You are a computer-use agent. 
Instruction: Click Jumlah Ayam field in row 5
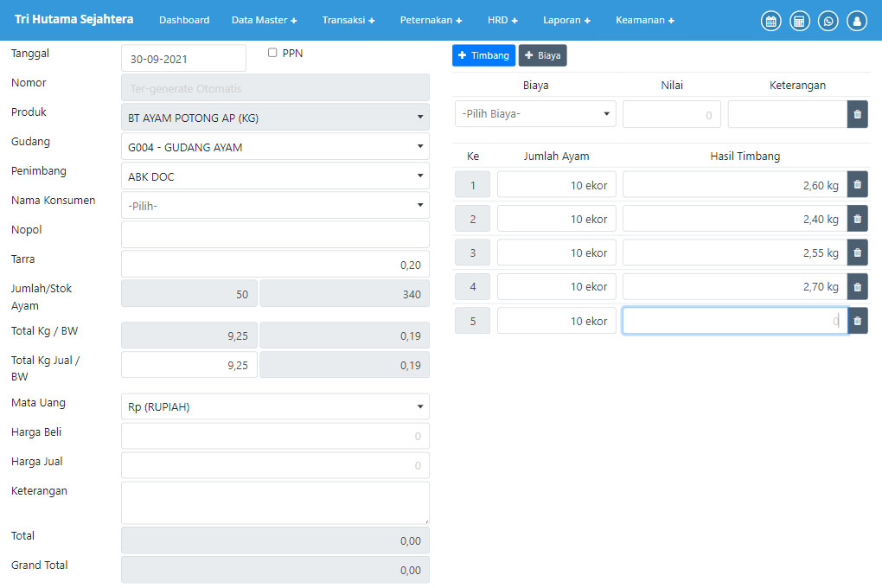pyautogui.click(x=556, y=321)
